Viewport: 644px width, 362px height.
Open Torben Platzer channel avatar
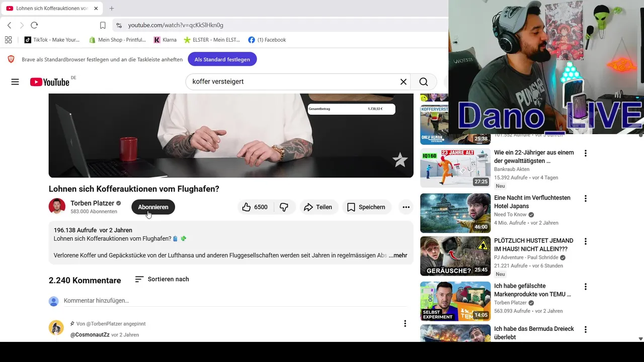point(57,207)
